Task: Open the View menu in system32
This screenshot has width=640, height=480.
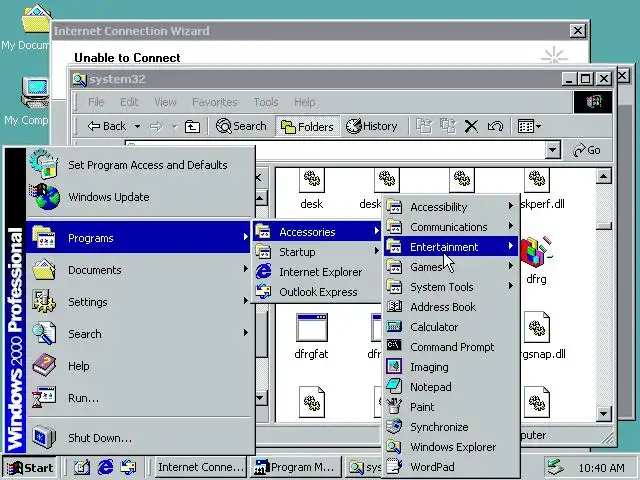Action: pos(165,102)
